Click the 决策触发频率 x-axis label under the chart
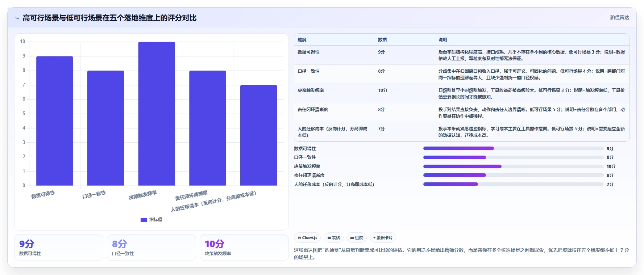This screenshot has width=644, height=275. [x=143, y=195]
